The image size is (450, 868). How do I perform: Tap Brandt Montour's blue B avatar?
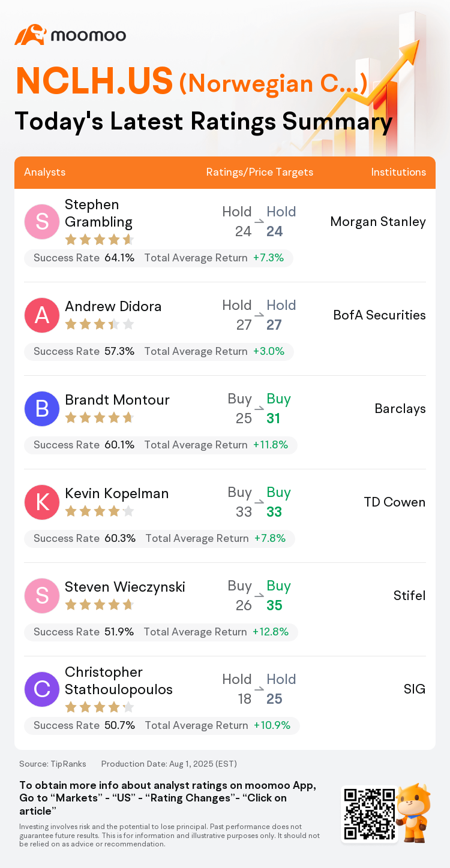(42, 409)
